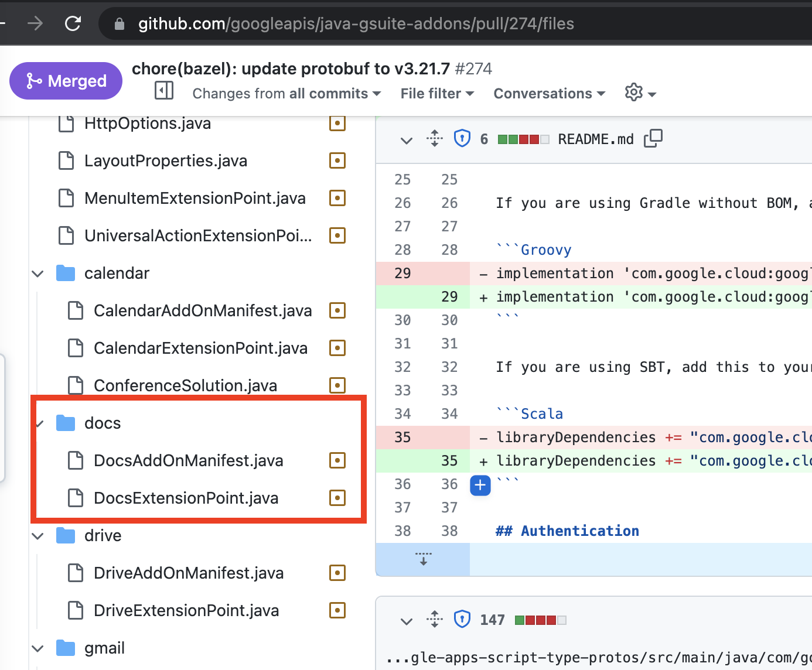Click modified status icon for DocsAddOnManifest.java
The height and width of the screenshot is (670, 812).
click(337, 460)
